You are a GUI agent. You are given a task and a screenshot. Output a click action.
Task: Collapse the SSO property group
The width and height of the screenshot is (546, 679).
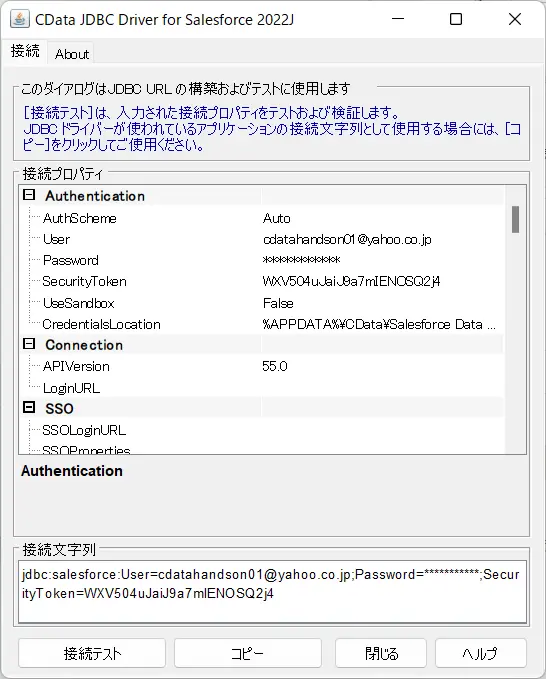tap(29, 407)
